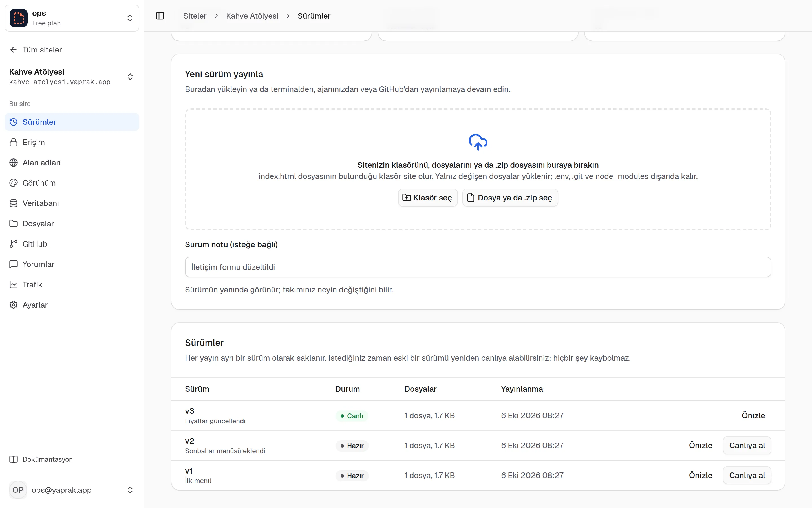Click the Erişim lock icon
Screen dimensions: 812x508
tap(14, 142)
